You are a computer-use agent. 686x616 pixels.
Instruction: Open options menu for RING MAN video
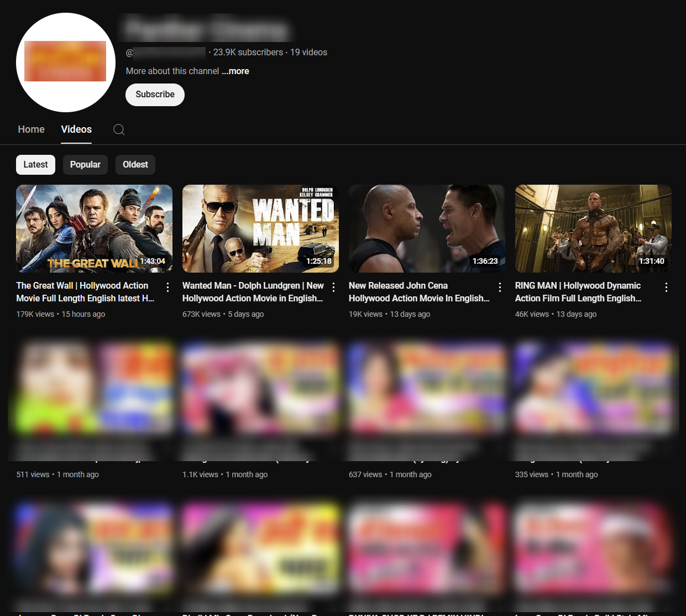click(667, 287)
